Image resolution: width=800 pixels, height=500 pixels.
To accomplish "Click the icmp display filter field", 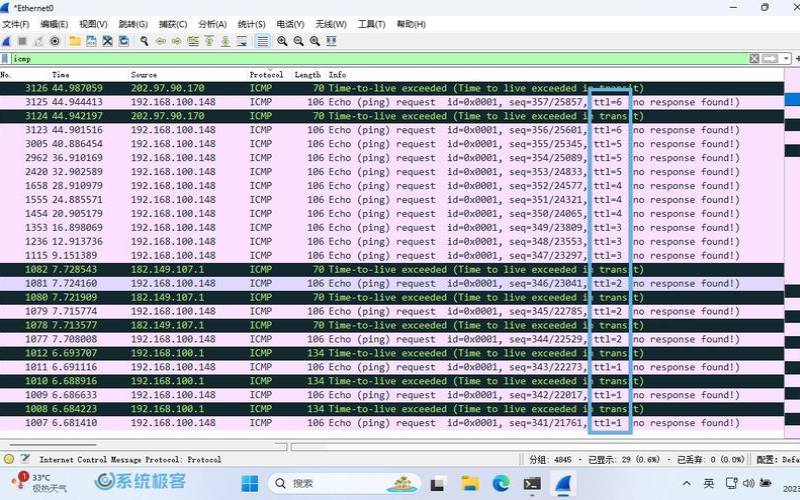I will [x=378, y=59].
